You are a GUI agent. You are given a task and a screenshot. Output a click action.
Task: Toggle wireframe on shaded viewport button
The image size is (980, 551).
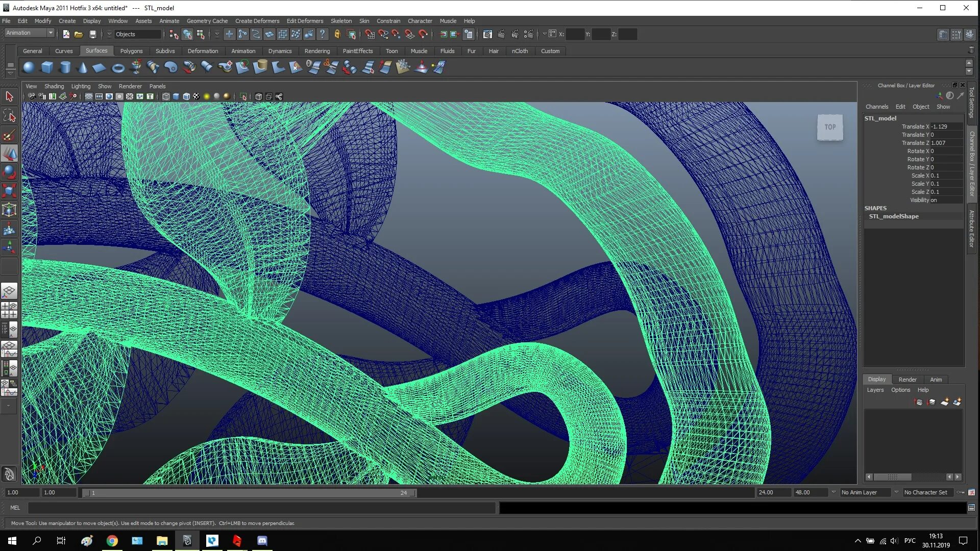coord(186,96)
